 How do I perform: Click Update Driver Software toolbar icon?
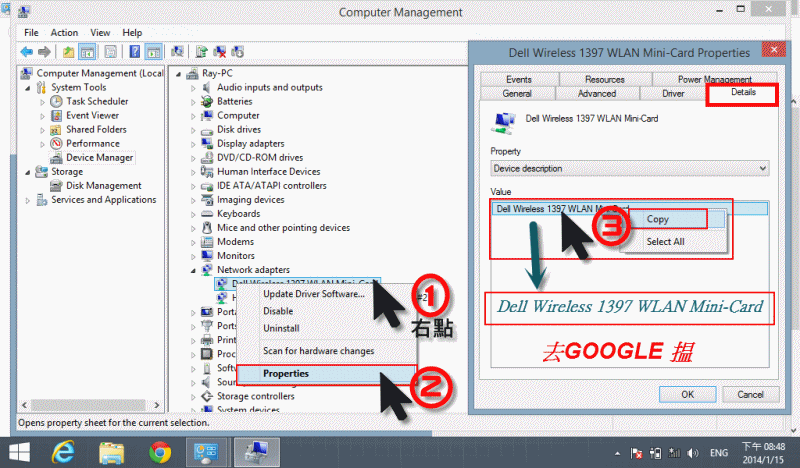[x=202, y=52]
